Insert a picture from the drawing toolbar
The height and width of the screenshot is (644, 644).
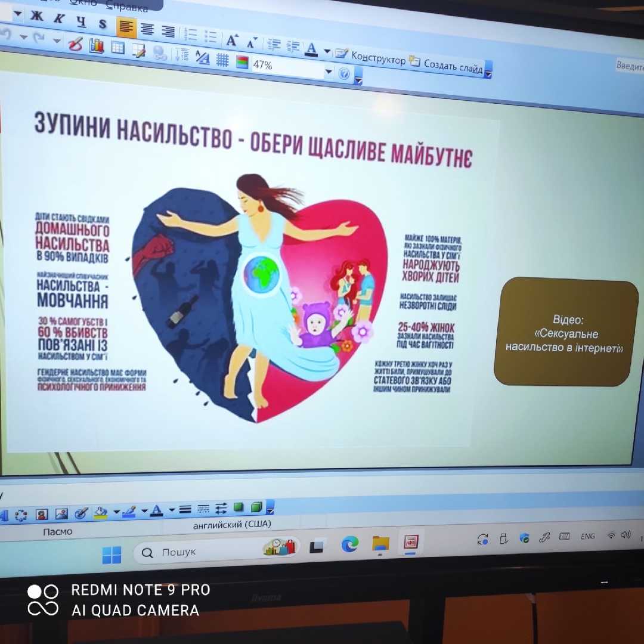pyautogui.click(x=61, y=513)
